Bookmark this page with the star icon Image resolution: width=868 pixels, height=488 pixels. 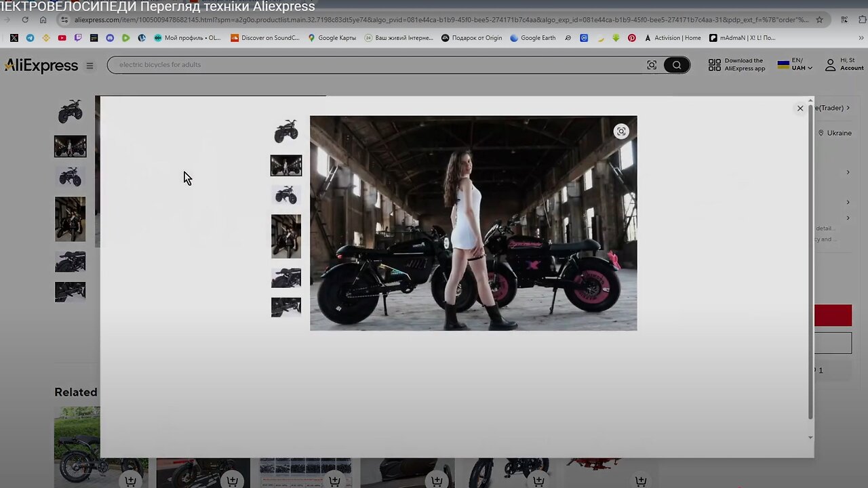coord(820,20)
